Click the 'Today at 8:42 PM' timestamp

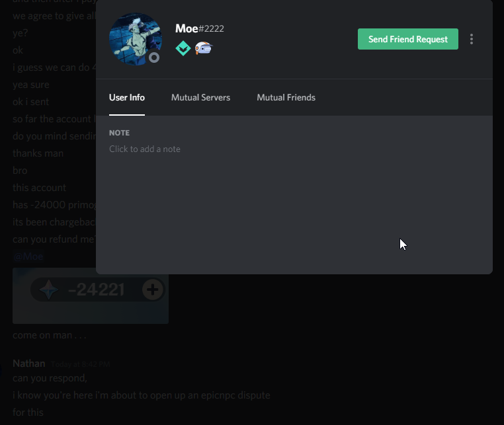tap(80, 364)
